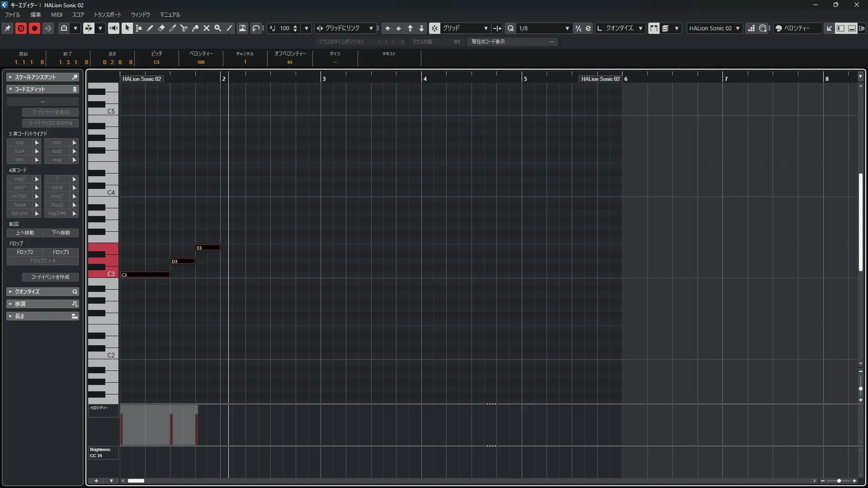Screen dimensions: 868x488
Task: Select the Split scissors tool
Action: (x=184, y=28)
